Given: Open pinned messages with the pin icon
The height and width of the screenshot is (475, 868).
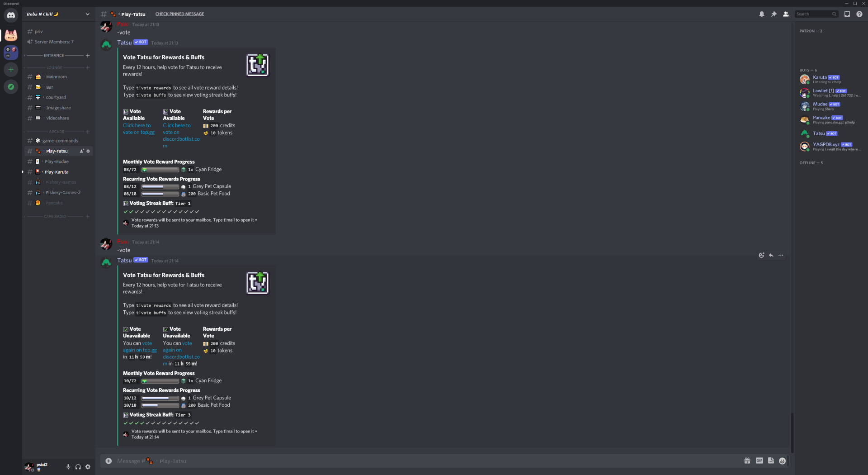Looking at the screenshot, I should tap(774, 14).
